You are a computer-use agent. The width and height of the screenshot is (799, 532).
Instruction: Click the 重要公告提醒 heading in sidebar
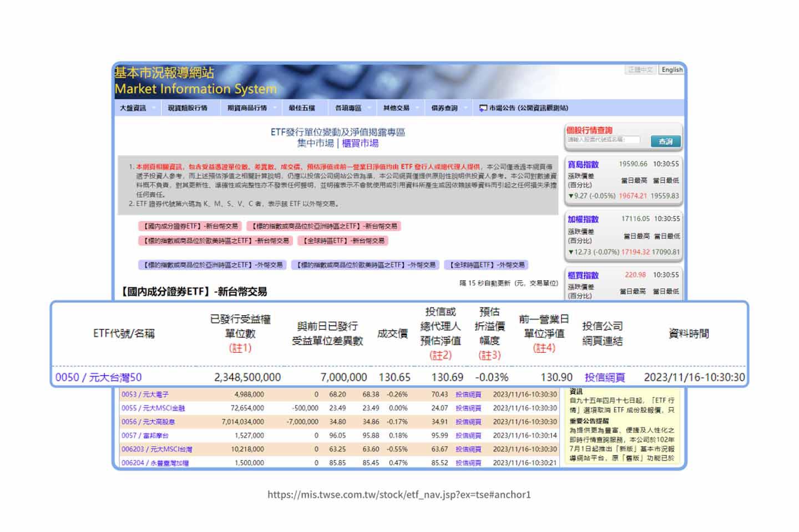click(589, 421)
